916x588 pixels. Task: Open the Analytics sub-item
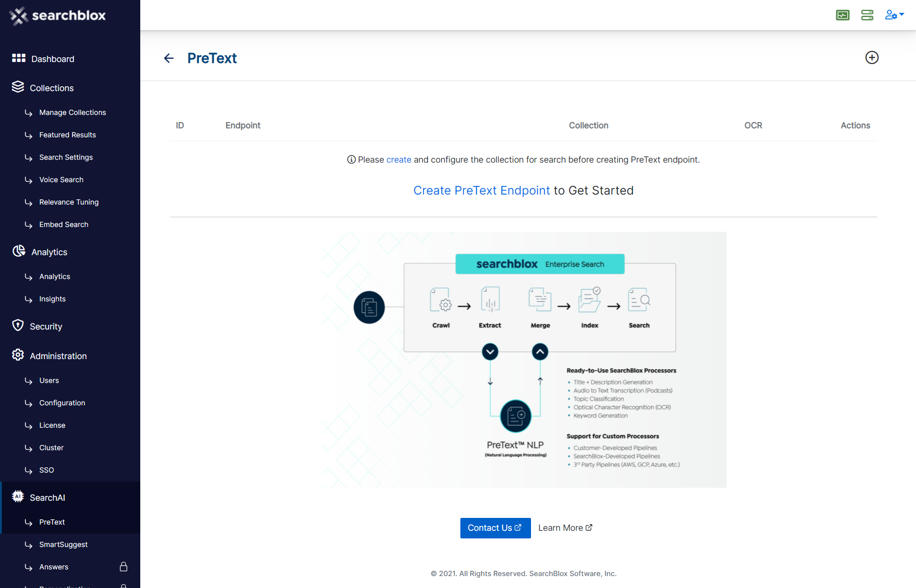point(54,277)
